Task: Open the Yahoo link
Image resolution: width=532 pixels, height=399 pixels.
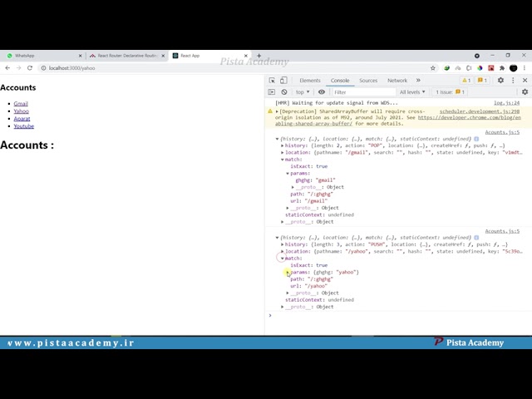Action: point(21,111)
